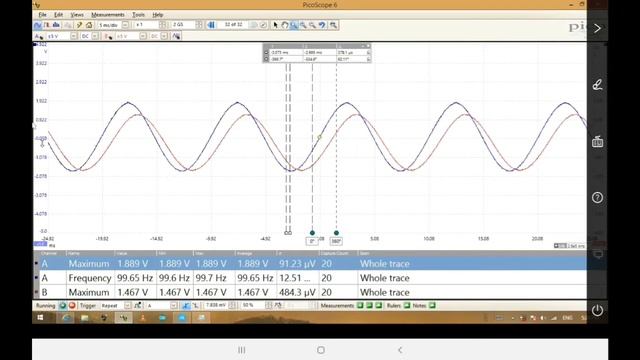Open the Tools menu
This screenshot has width=640, height=360.
(138, 15)
